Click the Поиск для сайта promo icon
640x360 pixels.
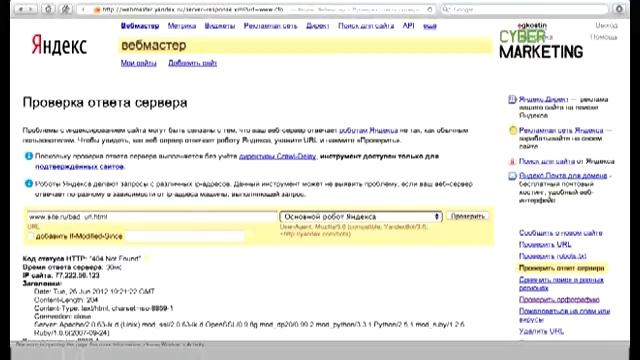512,162
